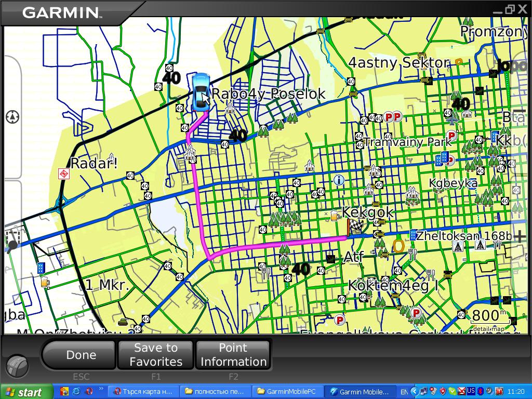This screenshot has width=532, height=399.
Task: Expand the quick launch overflow chevron
Action: 101,389
